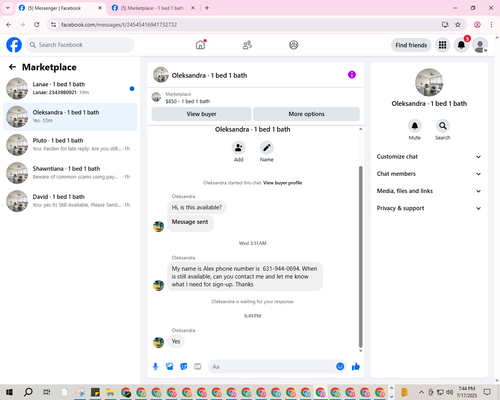Viewport: 500px width, 400px height.
Task: Click the Search Facebook field
Action: tap(80, 45)
